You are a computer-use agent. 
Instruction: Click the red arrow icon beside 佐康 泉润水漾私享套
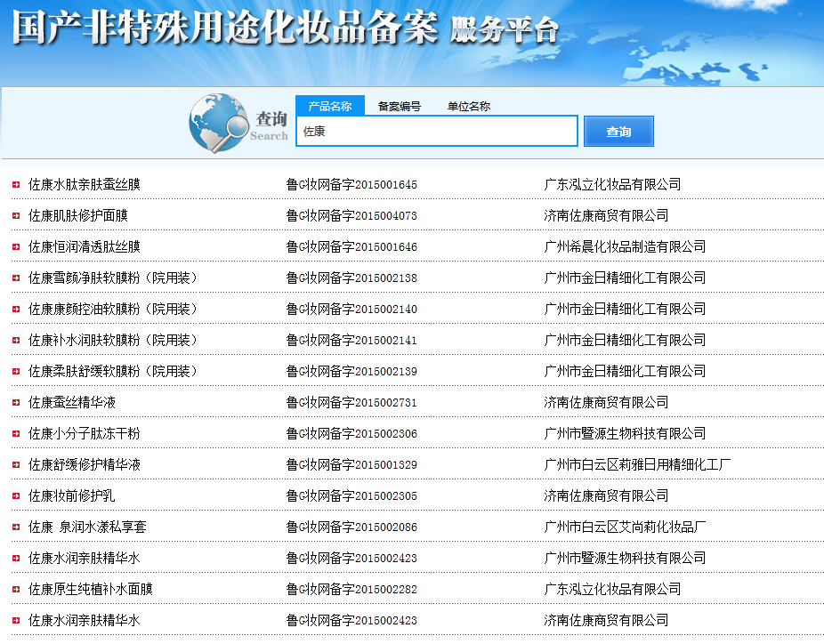pos(16,527)
